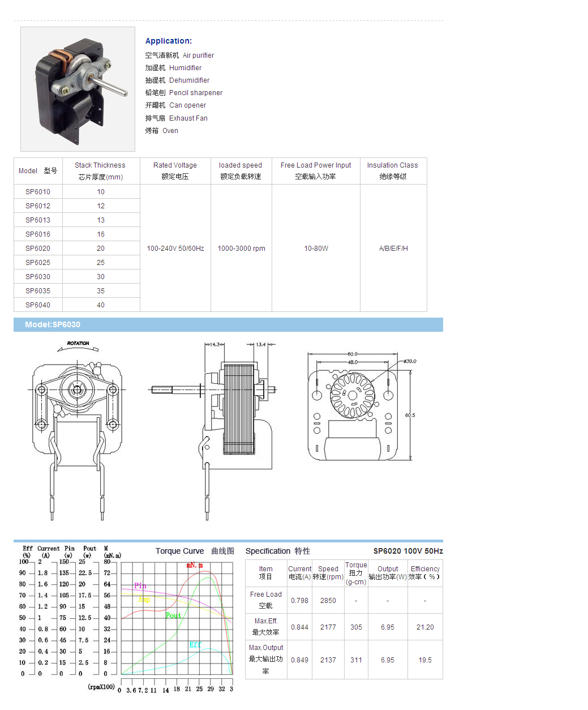Select model SP6030 in the table
This screenshot has width=588, height=710.
pyautogui.click(x=38, y=277)
